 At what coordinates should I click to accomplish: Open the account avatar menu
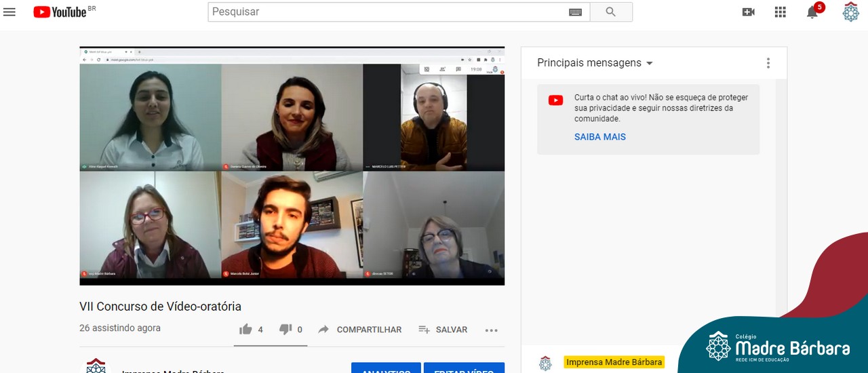850,12
